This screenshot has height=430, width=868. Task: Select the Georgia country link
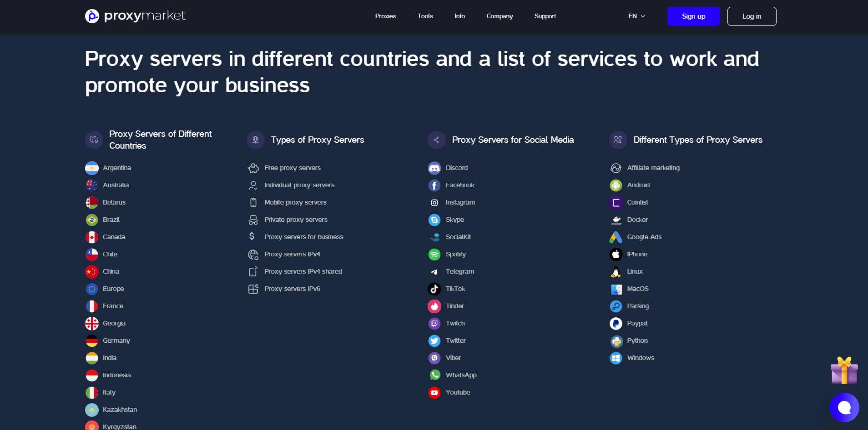(114, 324)
